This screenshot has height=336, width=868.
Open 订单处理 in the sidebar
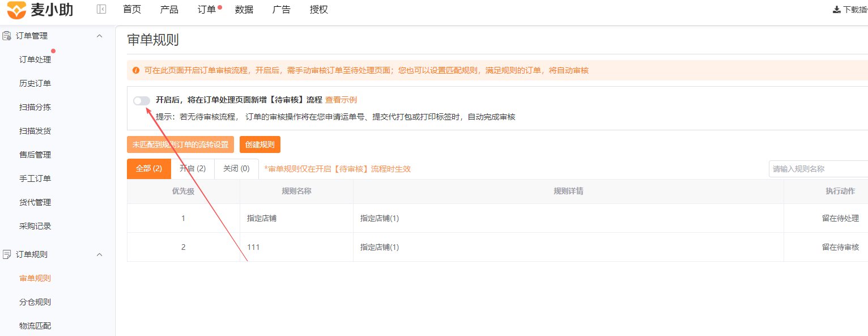[35, 59]
